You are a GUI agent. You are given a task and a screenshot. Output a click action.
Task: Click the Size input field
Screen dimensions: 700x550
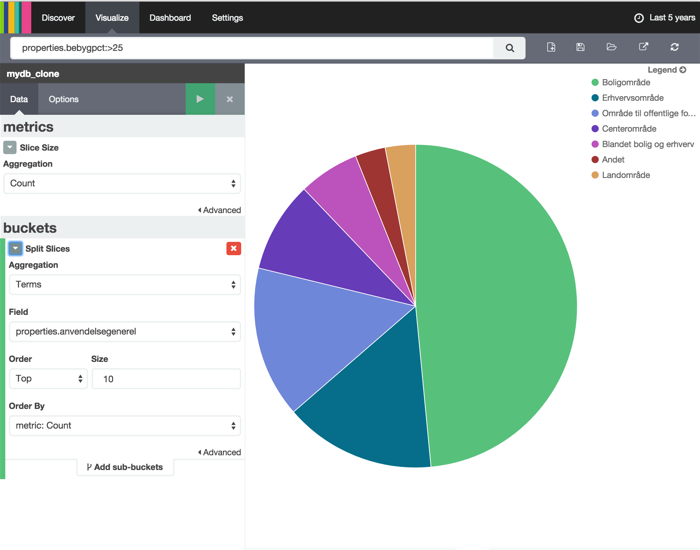pyautogui.click(x=166, y=379)
